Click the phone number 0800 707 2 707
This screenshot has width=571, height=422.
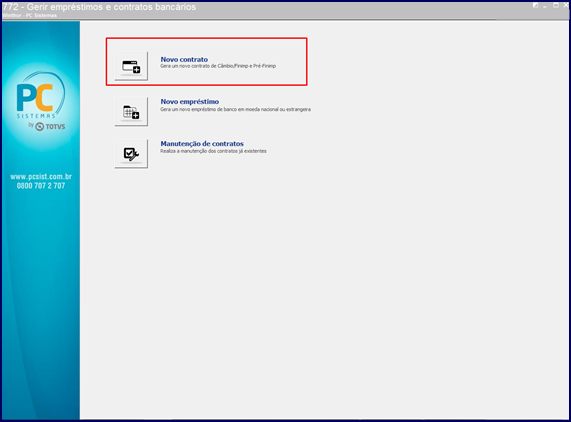[x=41, y=186]
